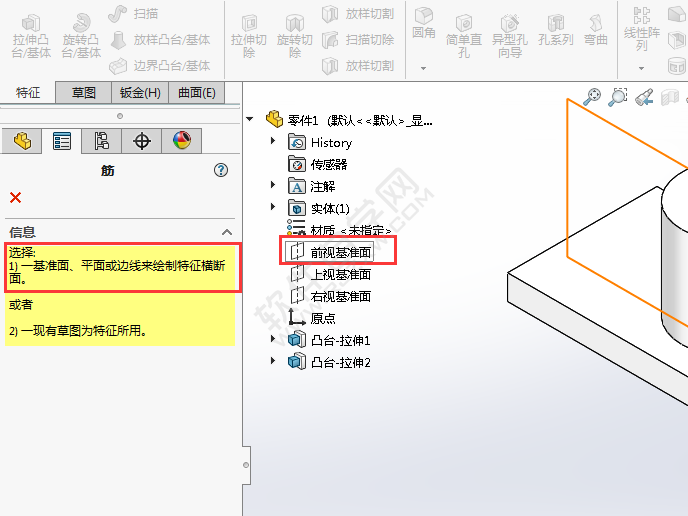Select the 传感器 folder
This screenshot has width=688, height=516.
(x=318, y=165)
